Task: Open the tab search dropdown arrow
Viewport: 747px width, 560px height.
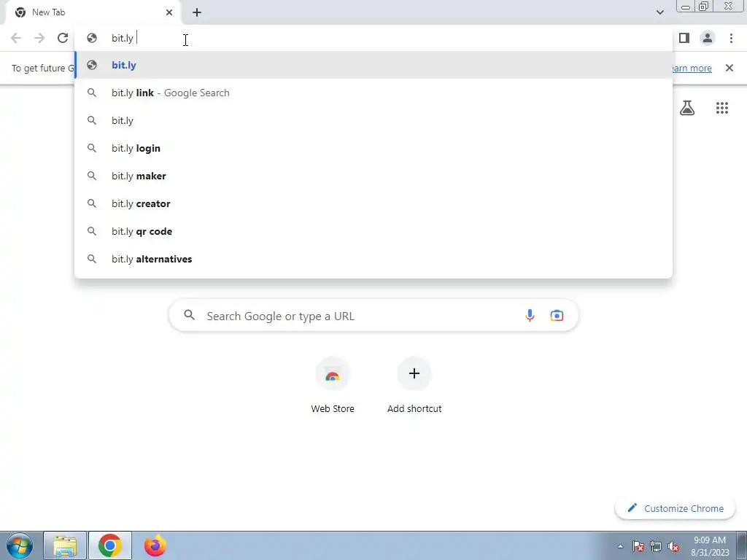Action: (x=659, y=12)
